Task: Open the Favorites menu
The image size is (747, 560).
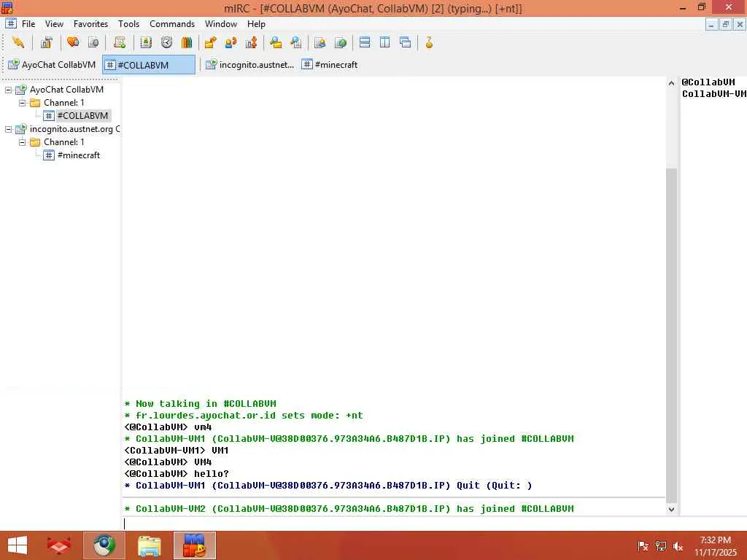Action: pos(90,24)
